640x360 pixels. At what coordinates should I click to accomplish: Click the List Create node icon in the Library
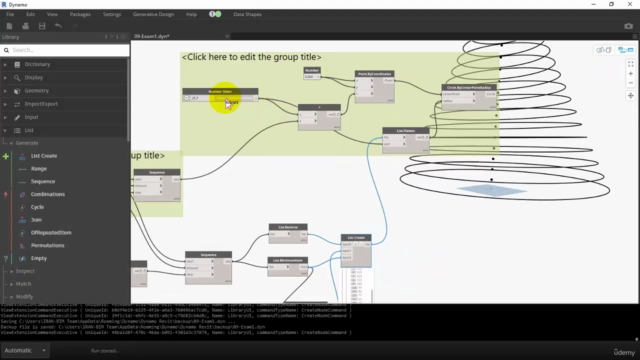click(x=22, y=156)
